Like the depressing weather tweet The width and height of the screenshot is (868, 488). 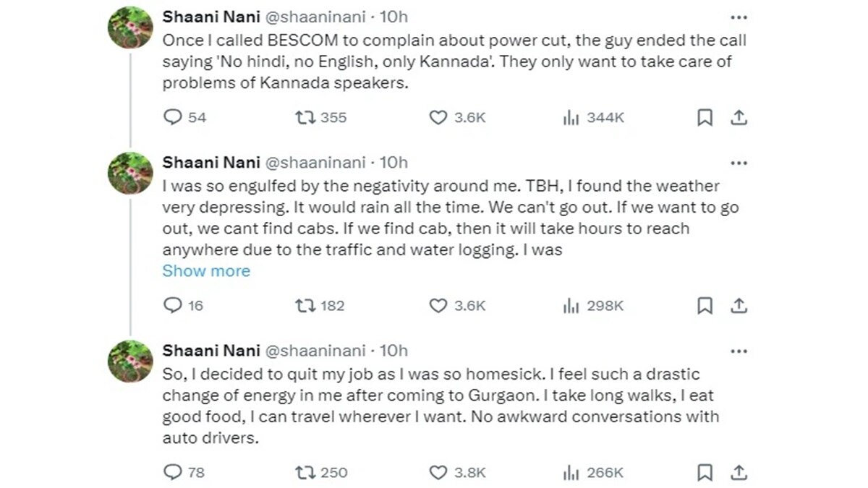438,306
